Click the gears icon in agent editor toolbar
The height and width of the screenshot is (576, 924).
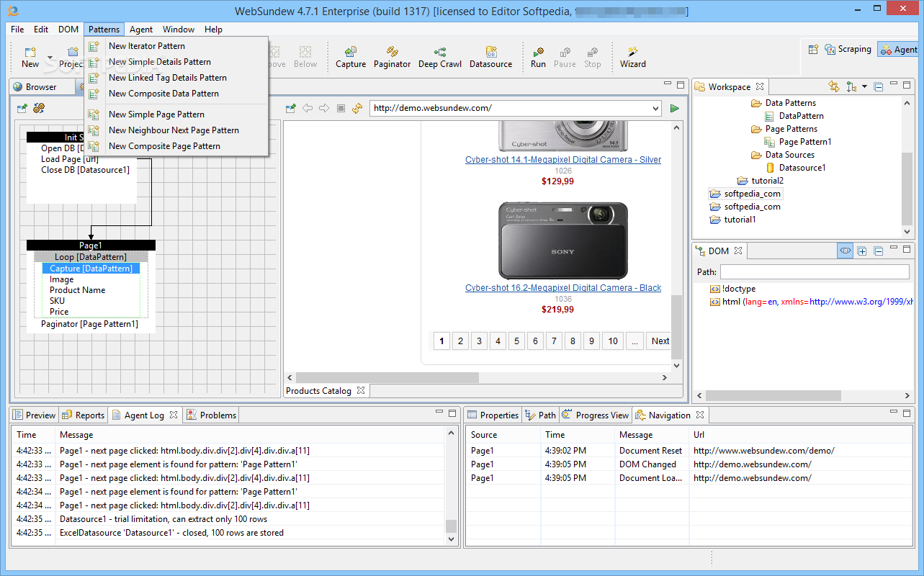(x=39, y=108)
